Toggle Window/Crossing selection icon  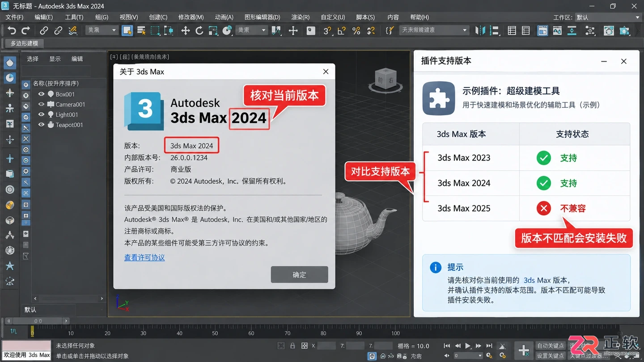point(169,30)
